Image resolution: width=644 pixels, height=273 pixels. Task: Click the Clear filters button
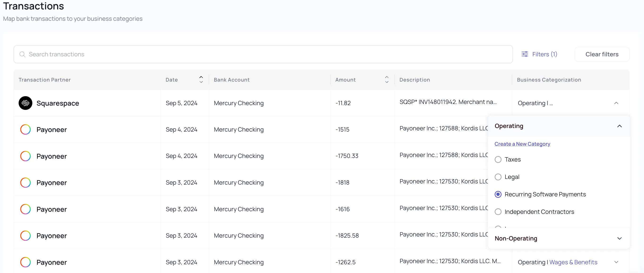[x=602, y=54]
